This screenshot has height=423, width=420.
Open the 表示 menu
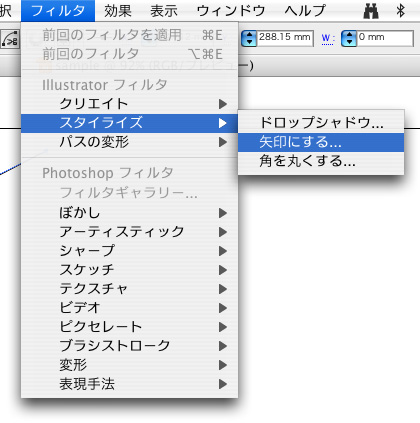pos(164,11)
